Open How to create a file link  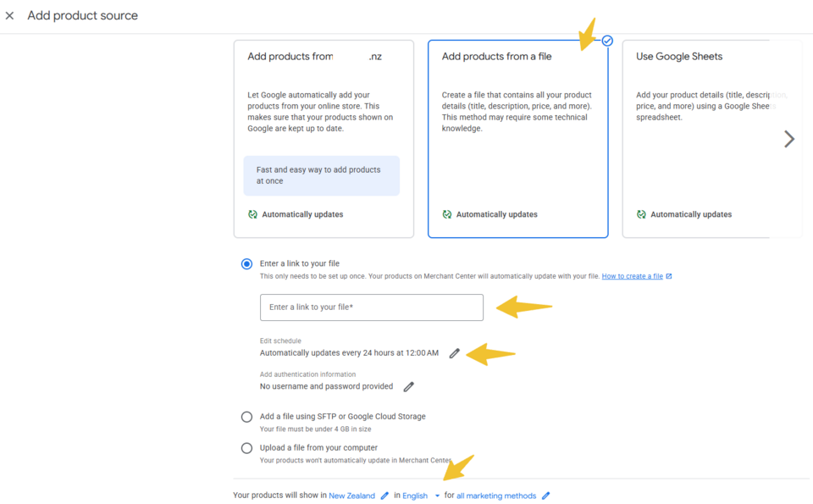632,276
